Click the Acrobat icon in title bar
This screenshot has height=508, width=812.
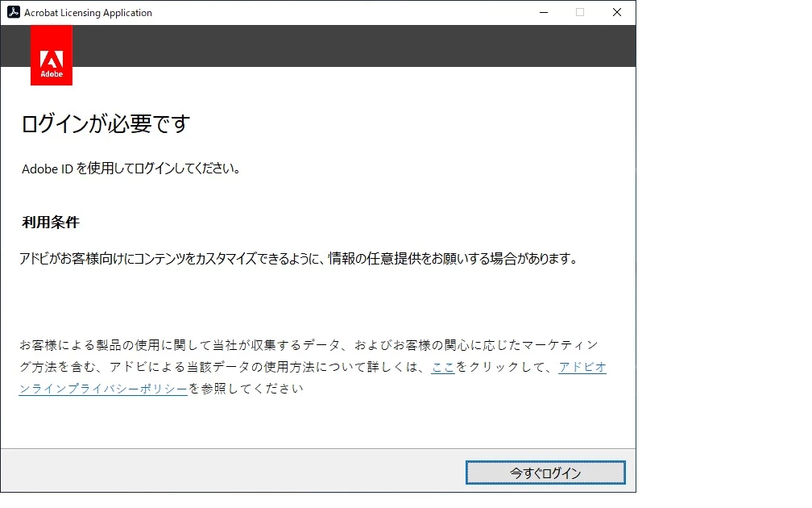(14, 12)
